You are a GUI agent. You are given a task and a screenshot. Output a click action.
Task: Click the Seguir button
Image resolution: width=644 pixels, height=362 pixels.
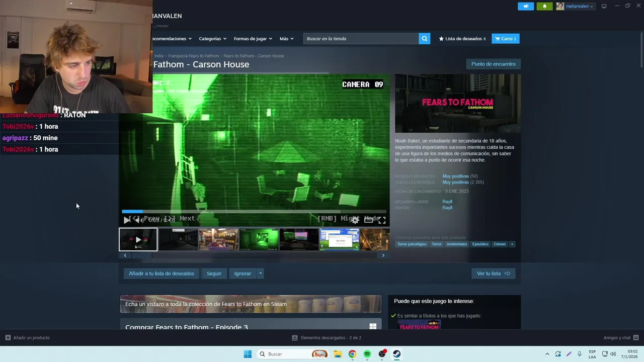point(214,274)
